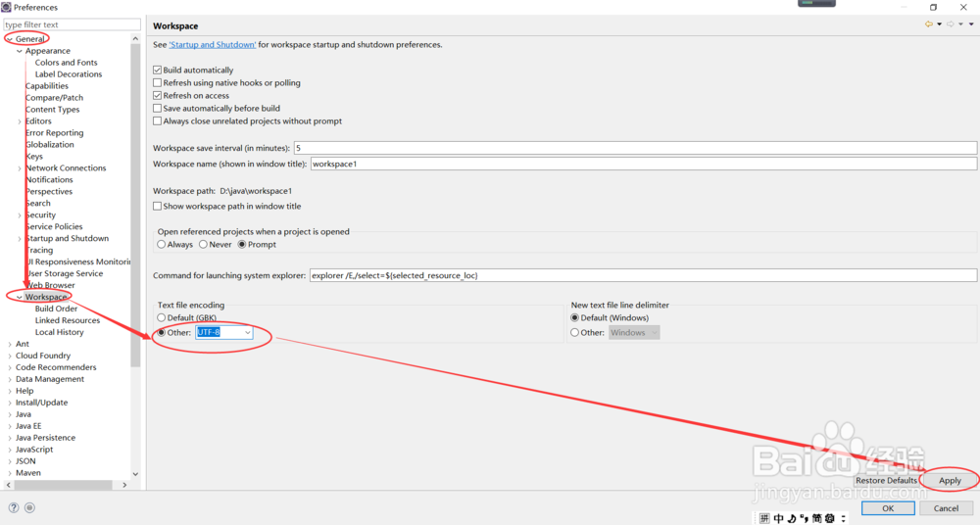Focus the type filter text field
Image resolution: width=980 pixels, height=525 pixels.
coord(72,24)
